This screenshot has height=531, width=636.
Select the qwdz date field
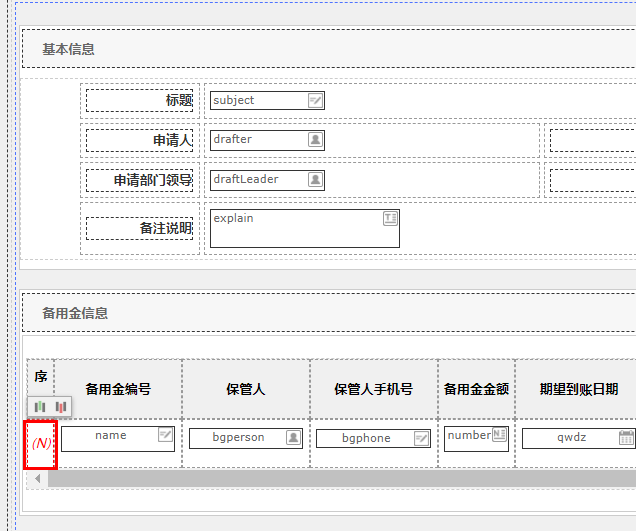click(x=579, y=439)
